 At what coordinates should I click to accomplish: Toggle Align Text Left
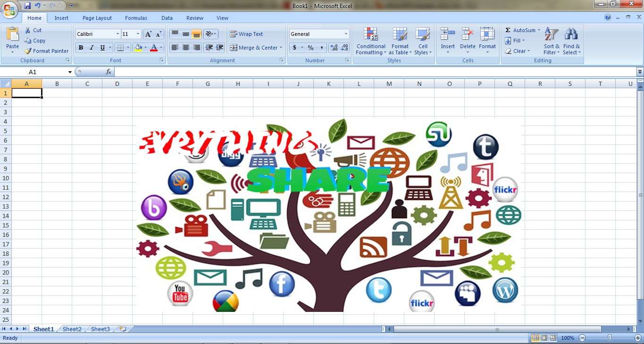175,48
